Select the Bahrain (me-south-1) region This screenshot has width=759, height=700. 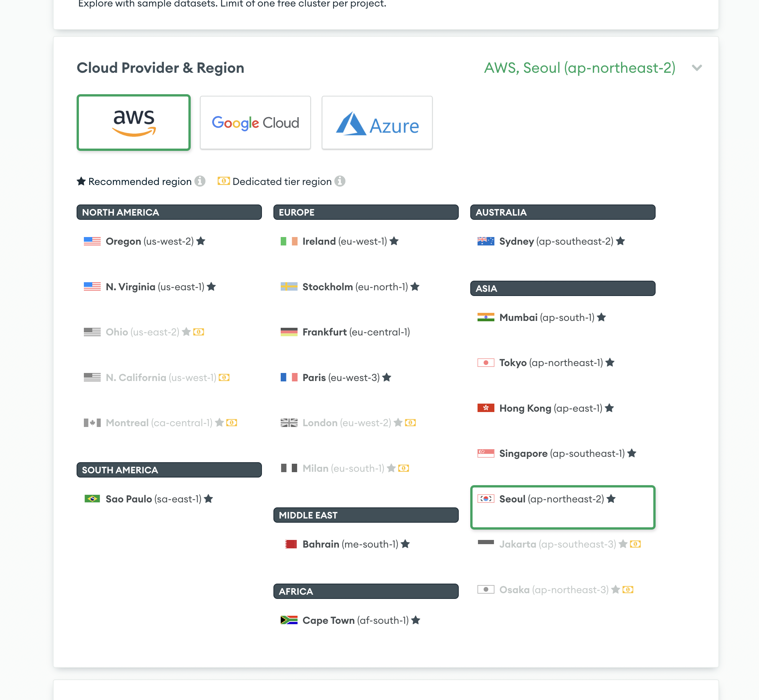(350, 544)
